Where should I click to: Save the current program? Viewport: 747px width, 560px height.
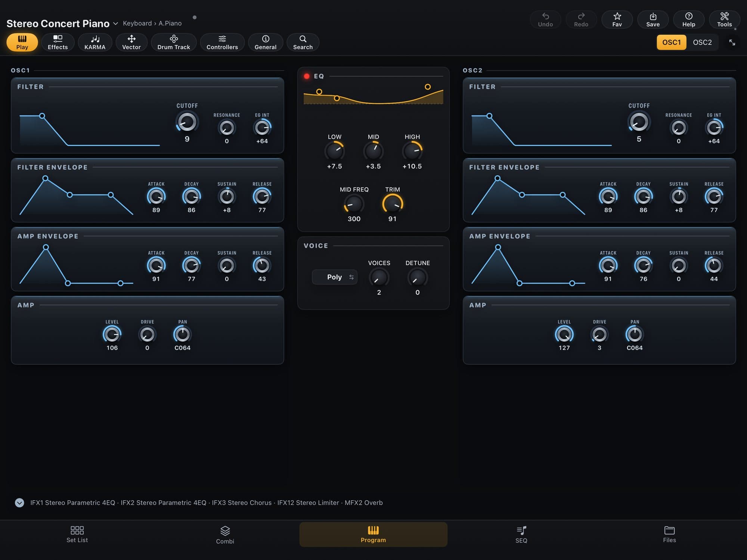(x=653, y=20)
